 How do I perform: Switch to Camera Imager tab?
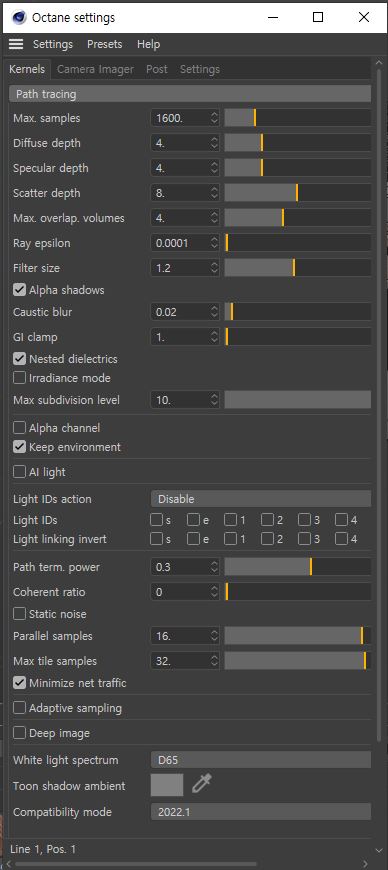(x=95, y=69)
